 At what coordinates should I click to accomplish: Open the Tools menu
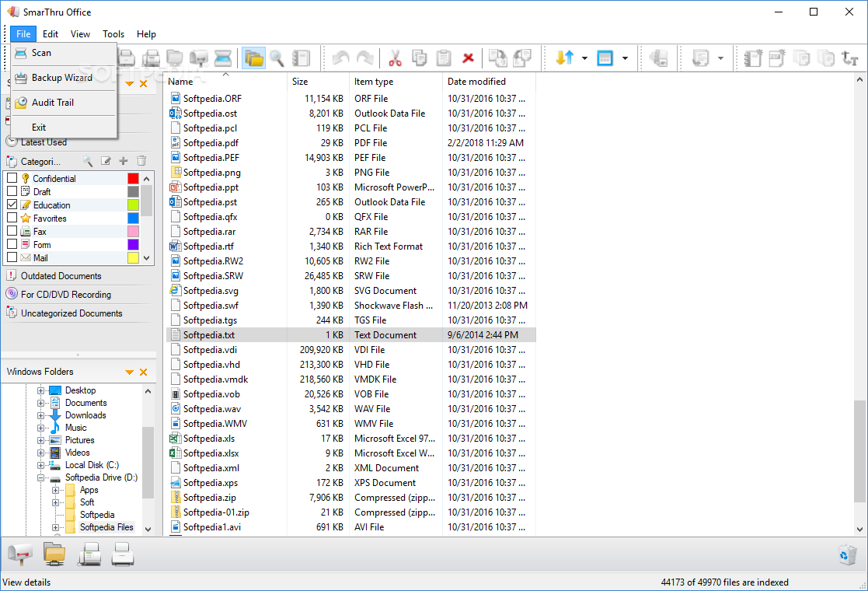click(113, 33)
